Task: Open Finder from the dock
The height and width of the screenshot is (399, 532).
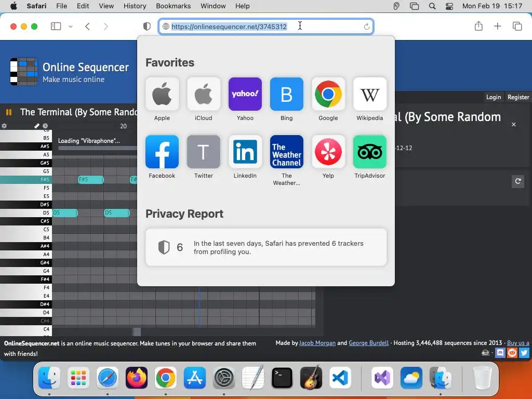Action: pos(49,378)
